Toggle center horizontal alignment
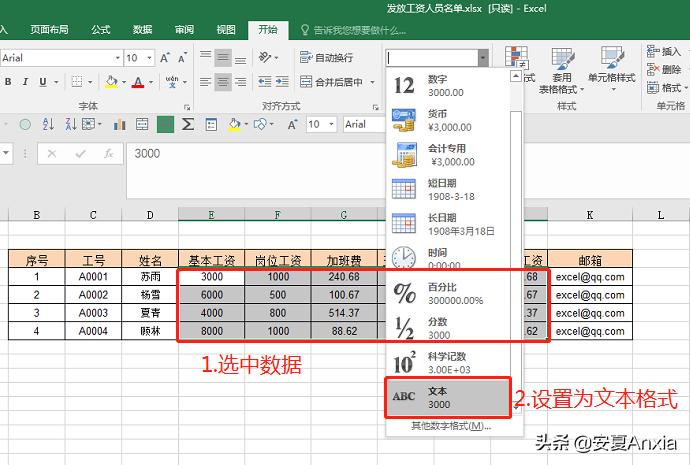 (223, 82)
